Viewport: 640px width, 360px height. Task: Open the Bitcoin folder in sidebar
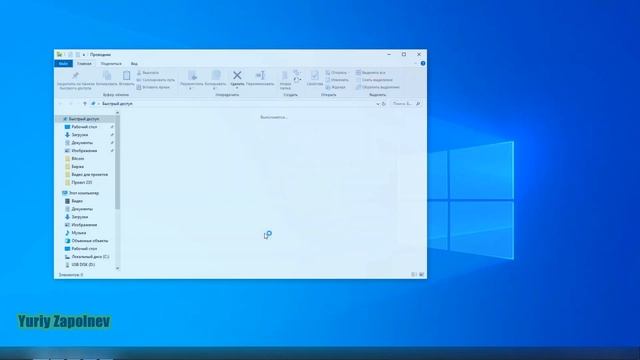pos(78,158)
